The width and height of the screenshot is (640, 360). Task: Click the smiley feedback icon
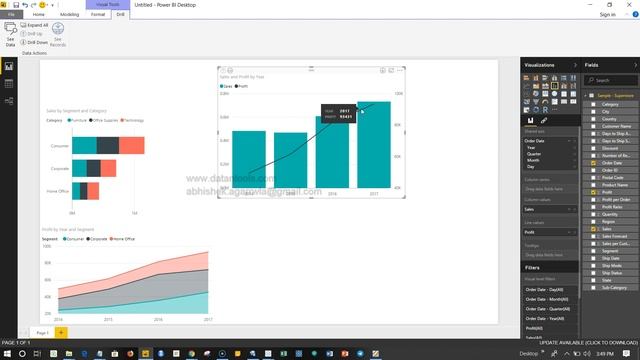pyautogui.click(x=42, y=5)
